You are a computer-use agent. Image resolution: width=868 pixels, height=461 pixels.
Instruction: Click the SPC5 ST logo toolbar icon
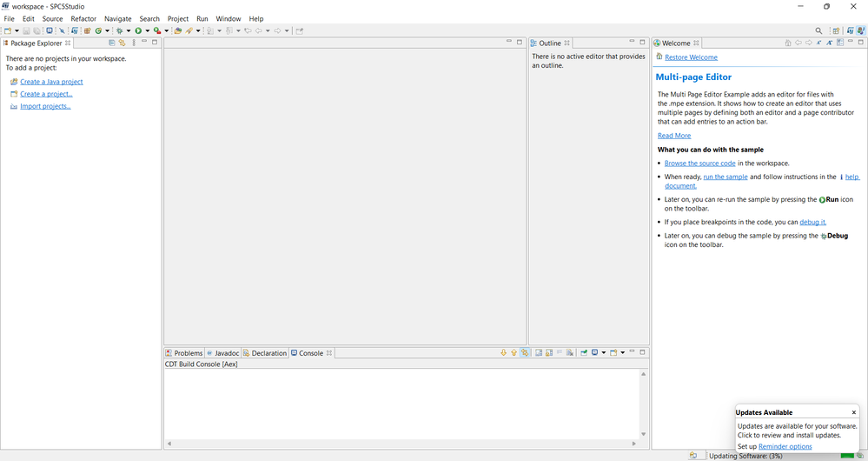point(75,31)
